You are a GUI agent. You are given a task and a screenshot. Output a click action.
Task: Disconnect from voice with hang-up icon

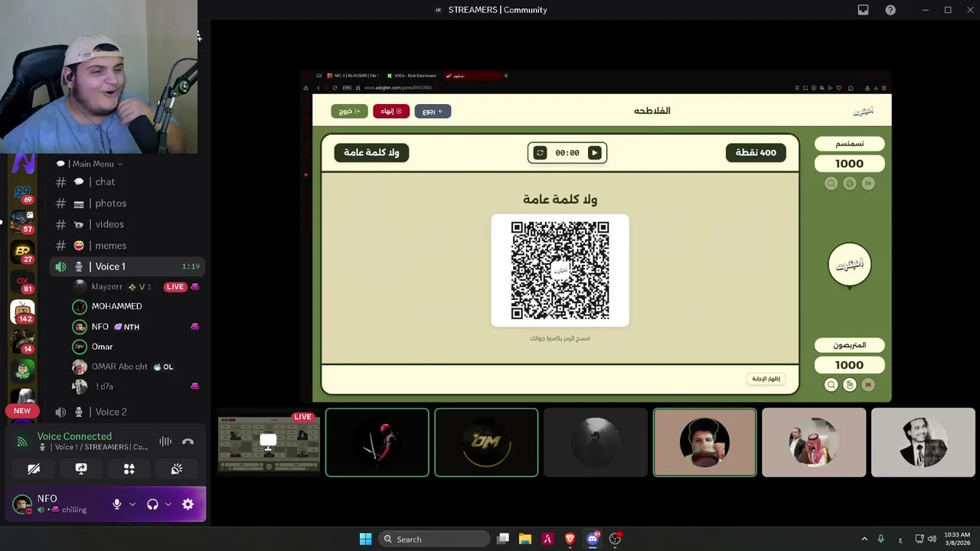point(188,442)
